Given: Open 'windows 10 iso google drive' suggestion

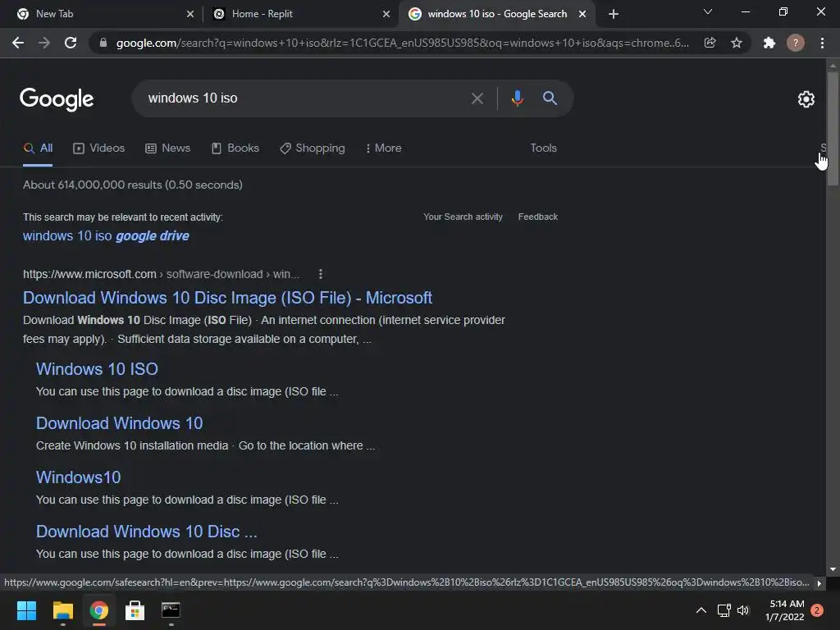Looking at the screenshot, I should tap(106, 235).
